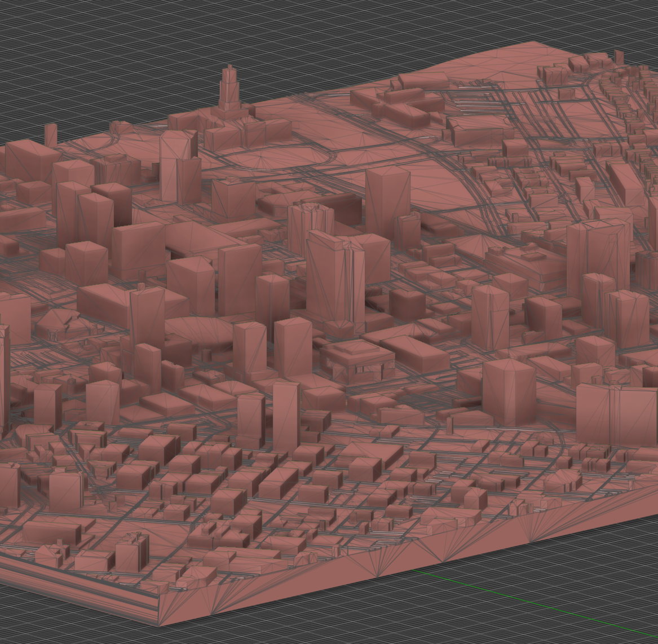658x644 pixels.
Task: Select the small slim tower at far left back
Action: 51,134
